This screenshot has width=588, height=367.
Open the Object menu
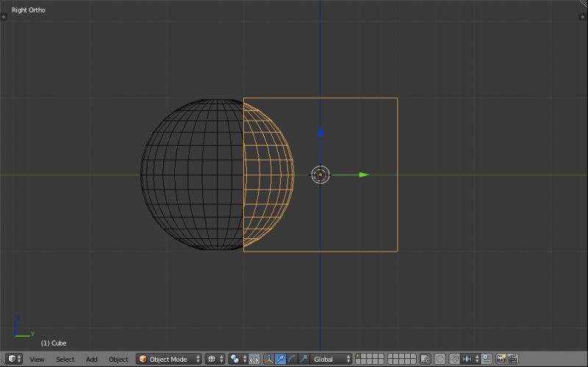(118, 359)
